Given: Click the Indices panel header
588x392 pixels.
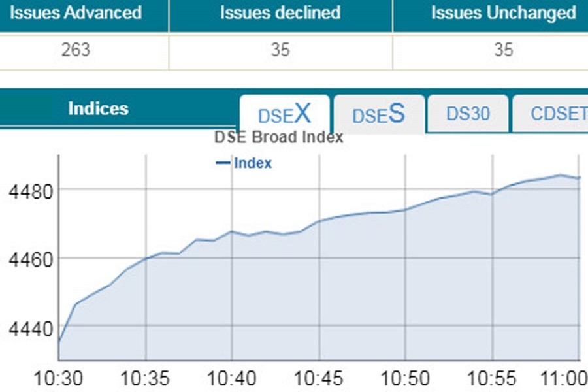Looking at the screenshot, I should pyautogui.click(x=98, y=108).
